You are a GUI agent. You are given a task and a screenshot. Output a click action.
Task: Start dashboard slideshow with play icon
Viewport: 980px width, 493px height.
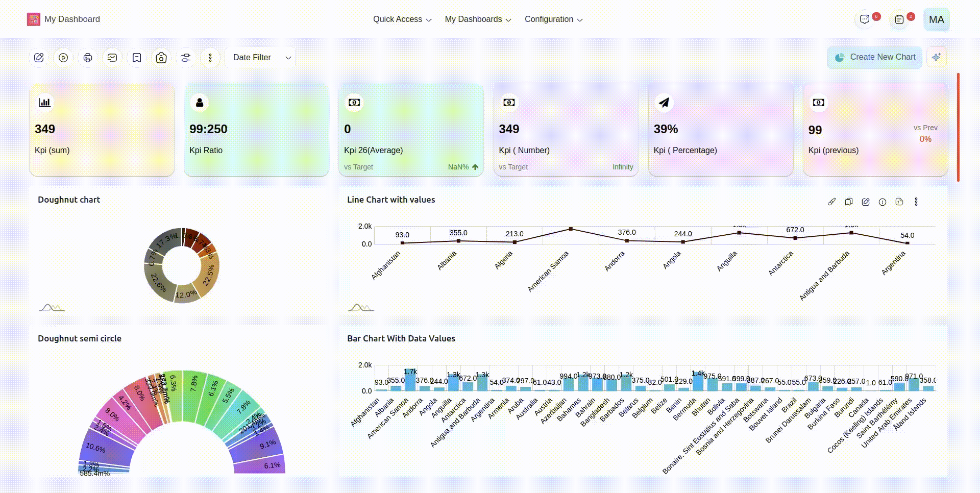coord(63,58)
